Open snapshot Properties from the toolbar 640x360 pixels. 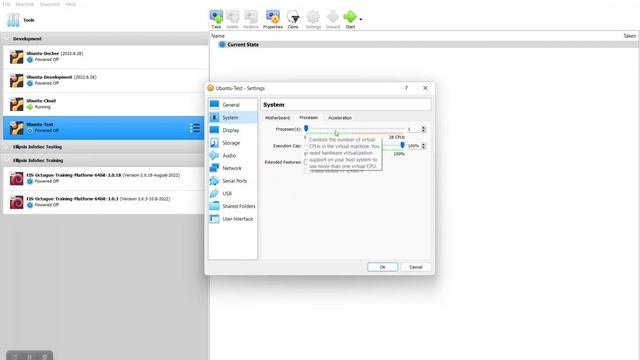pyautogui.click(x=273, y=20)
